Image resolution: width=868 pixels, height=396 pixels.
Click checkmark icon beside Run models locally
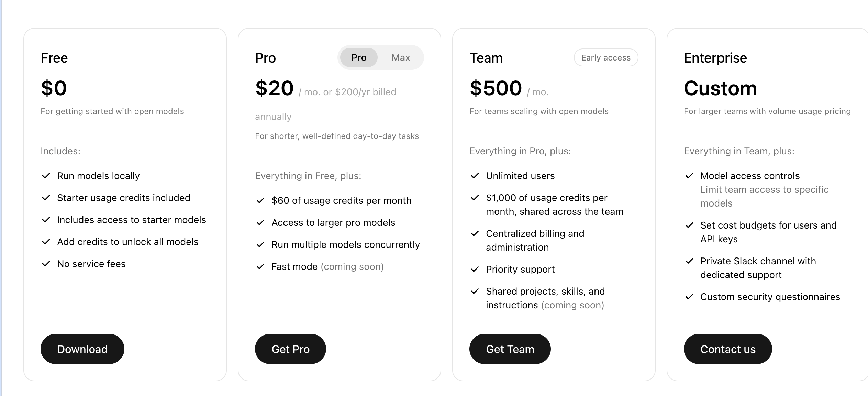(46, 176)
